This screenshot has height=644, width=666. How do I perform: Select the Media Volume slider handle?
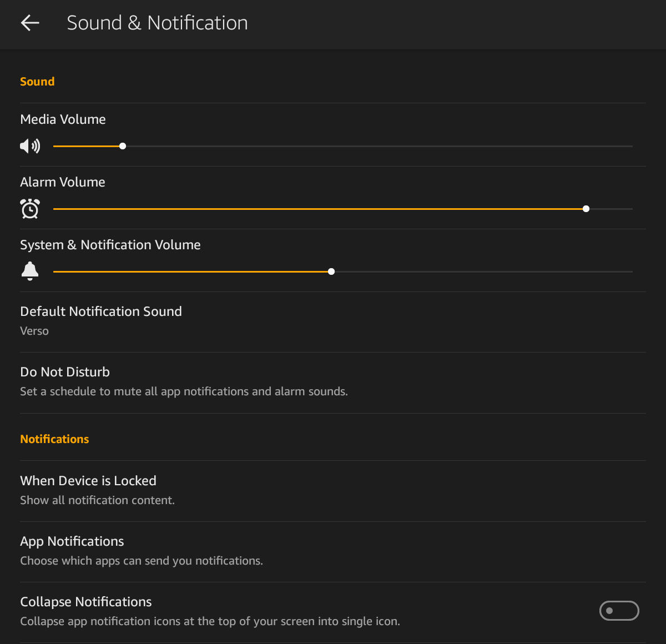(122, 145)
